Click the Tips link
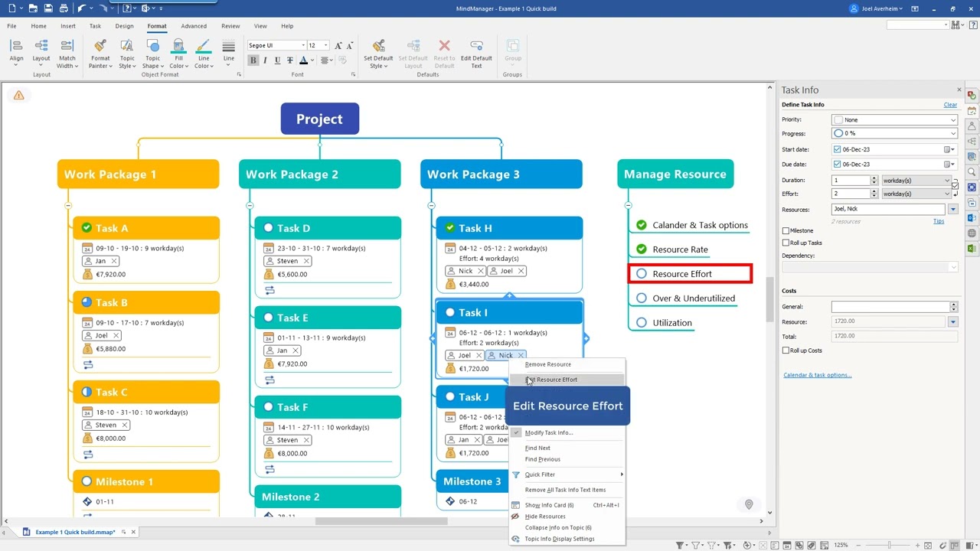Image resolution: width=980 pixels, height=551 pixels. [x=939, y=221]
